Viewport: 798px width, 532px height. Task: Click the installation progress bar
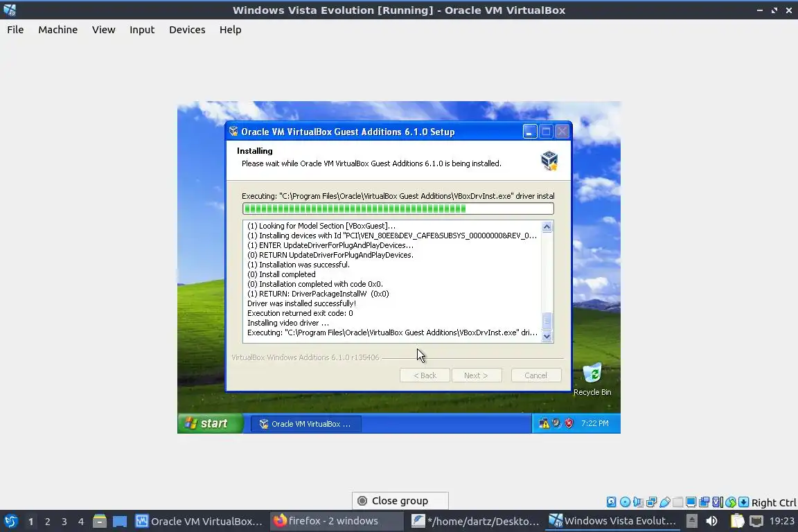[398, 209]
